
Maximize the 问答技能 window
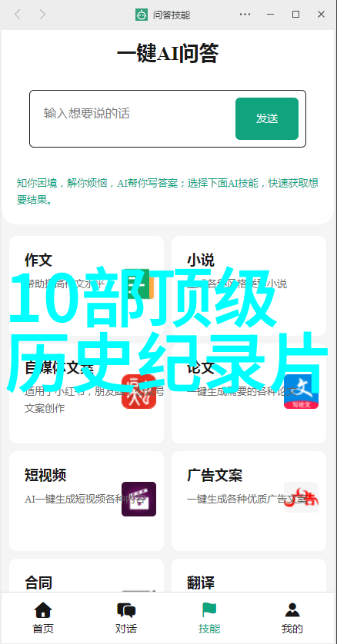(295, 15)
